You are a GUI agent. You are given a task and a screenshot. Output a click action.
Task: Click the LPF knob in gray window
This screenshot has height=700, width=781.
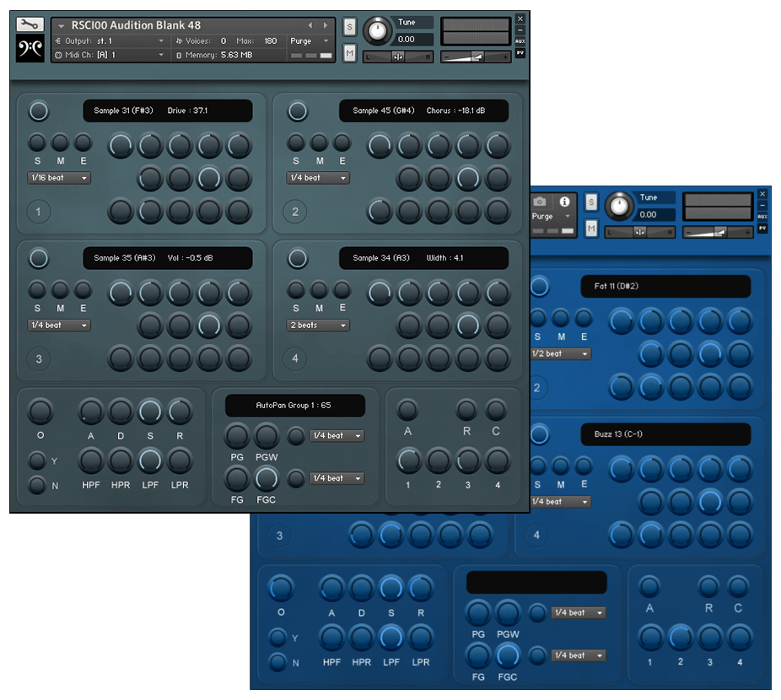click(x=150, y=460)
